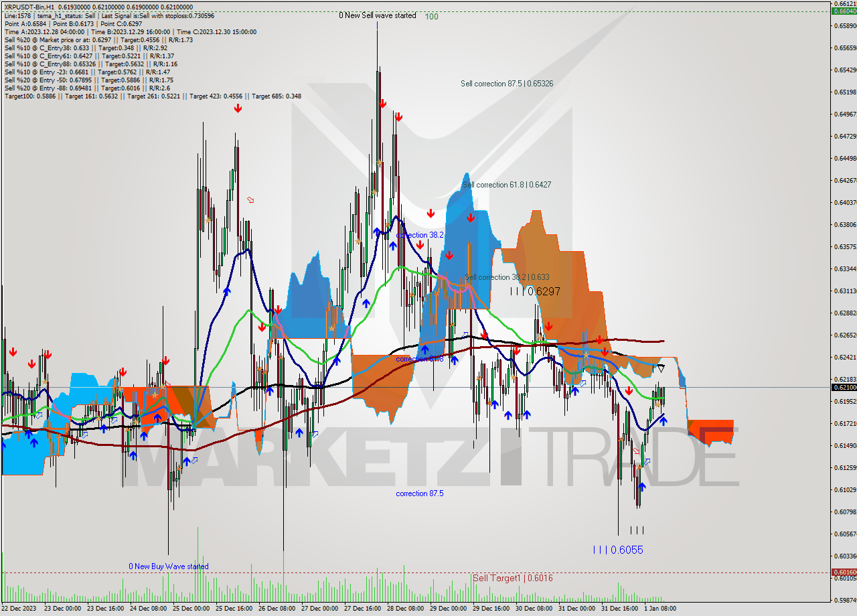Select the '23 Dec 16:00' time axis label
The height and width of the screenshot is (616, 857).
coord(105,609)
